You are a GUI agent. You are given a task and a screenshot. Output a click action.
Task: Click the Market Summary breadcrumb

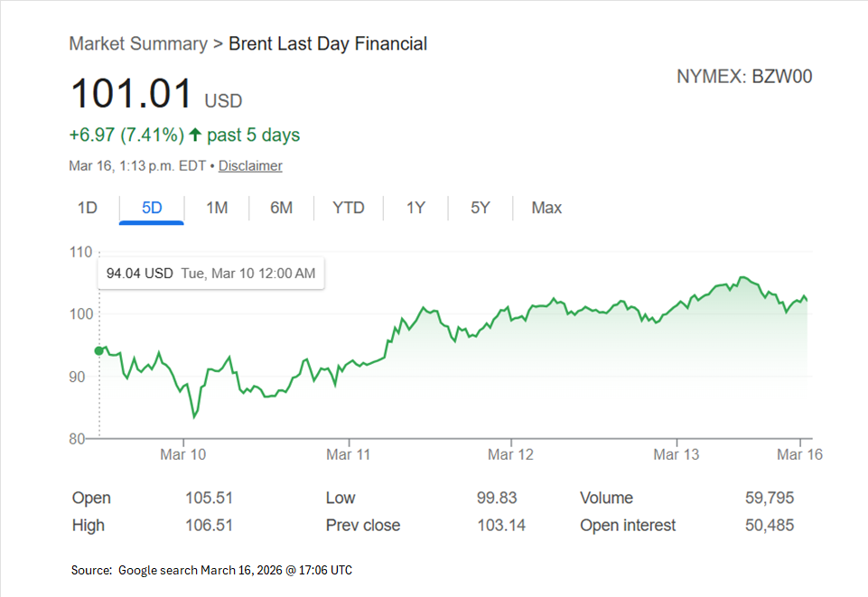click(x=137, y=43)
